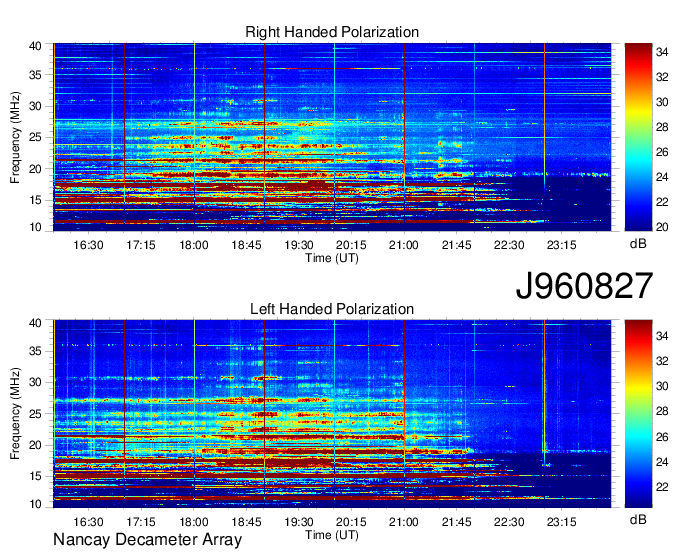Click the 17:15 time tick of Left Handed plot
680x552 pixels.
coord(141,522)
